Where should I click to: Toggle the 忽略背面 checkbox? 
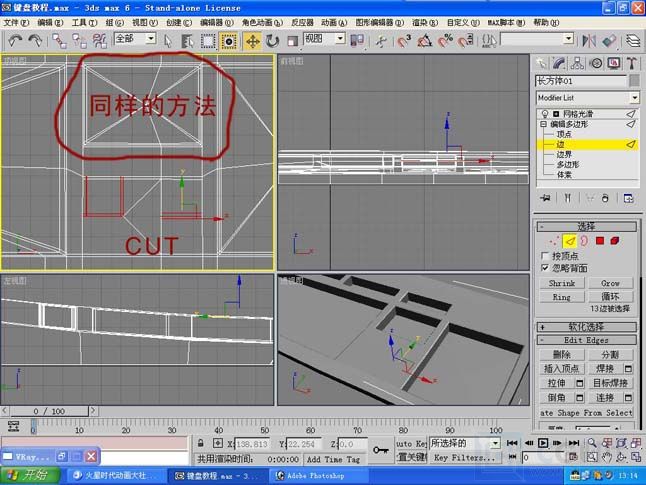(x=545, y=268)
